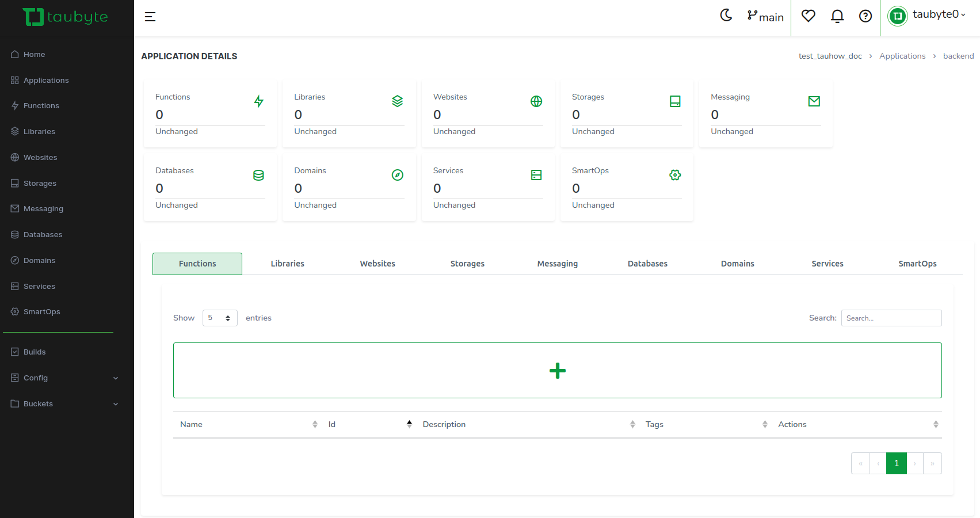This screenshot has height=518, width=980.
Task: Click the globe icon on the Websites card
Action: (536, 101)
